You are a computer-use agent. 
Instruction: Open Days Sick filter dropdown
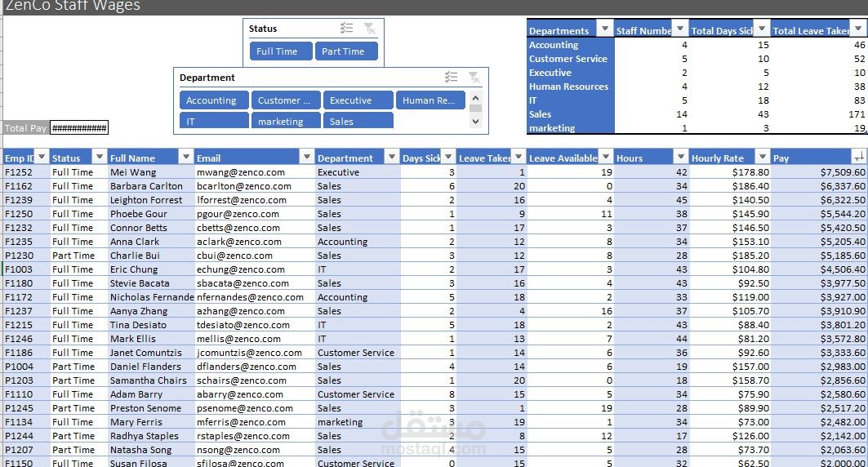(448, 157)
